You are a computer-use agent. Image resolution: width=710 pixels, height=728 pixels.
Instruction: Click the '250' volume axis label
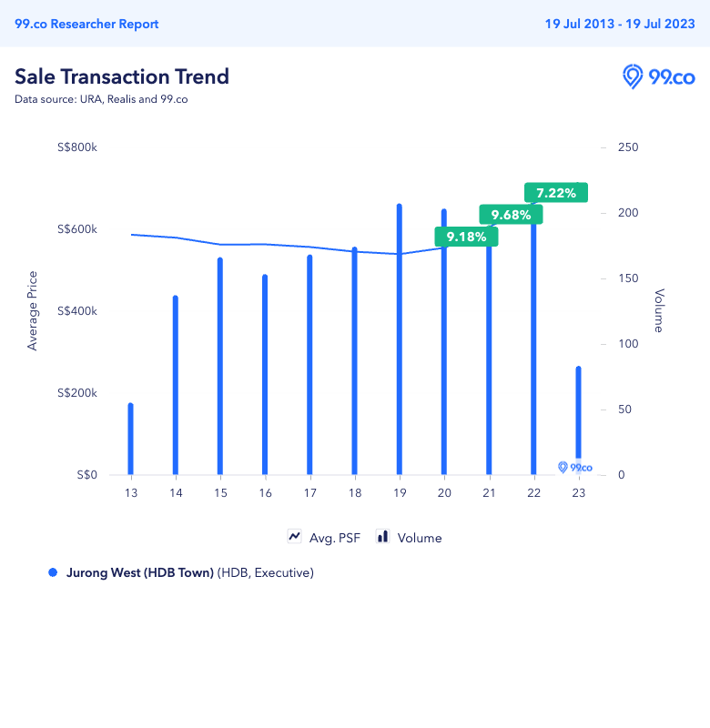(628, 147)
